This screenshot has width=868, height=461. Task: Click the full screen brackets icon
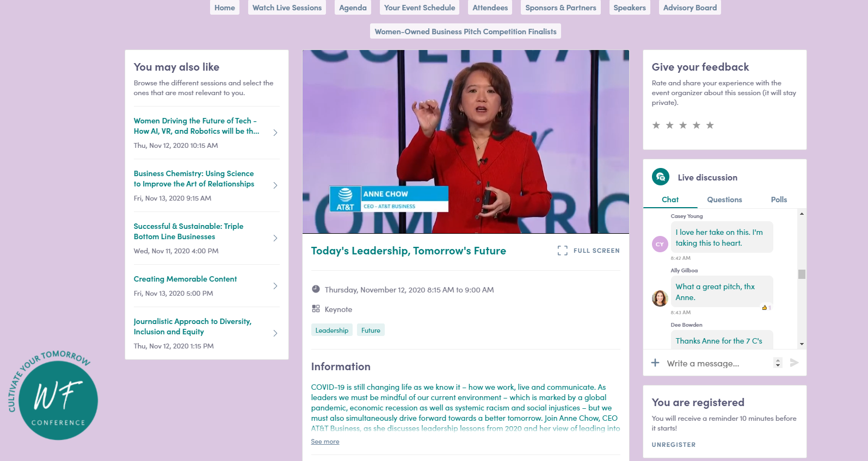pyautogui.click(x=562, y=251)
